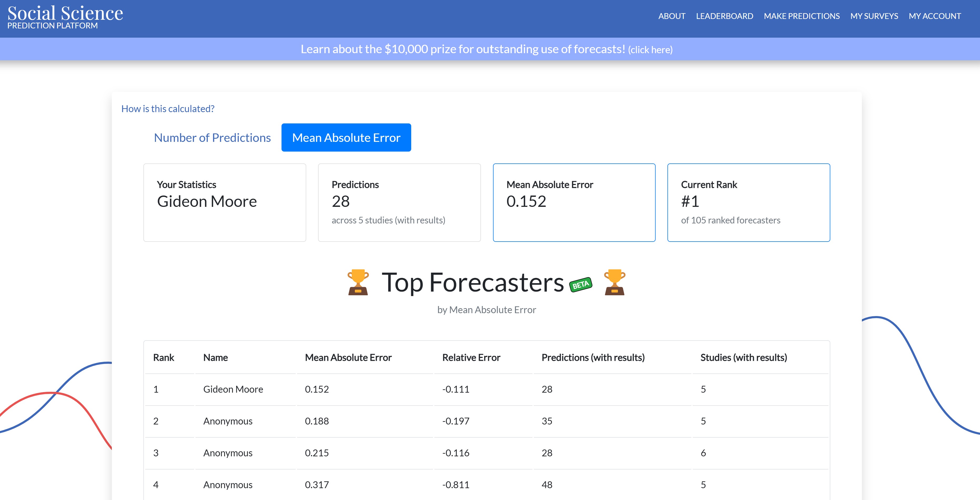Click 'How is this calculated?' link
This screenshot has width=980, height=500.
click(168, 109)
